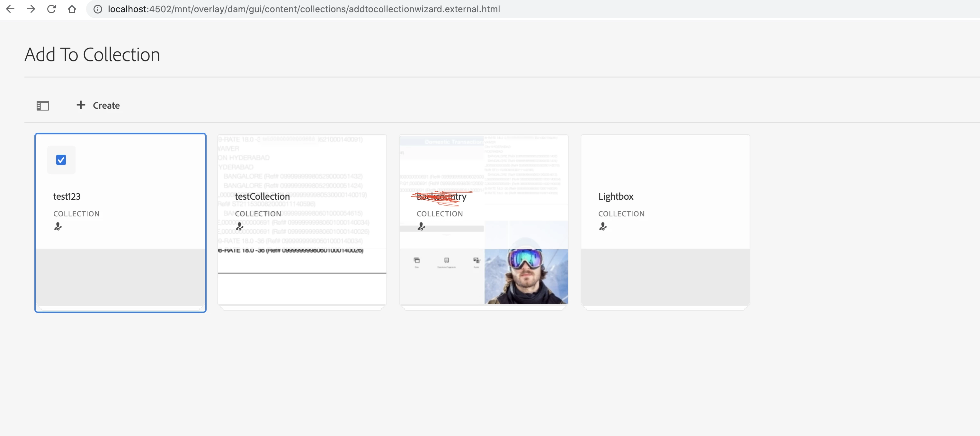
Task: Open site info icon in address bar
Action: pos(98,9)
